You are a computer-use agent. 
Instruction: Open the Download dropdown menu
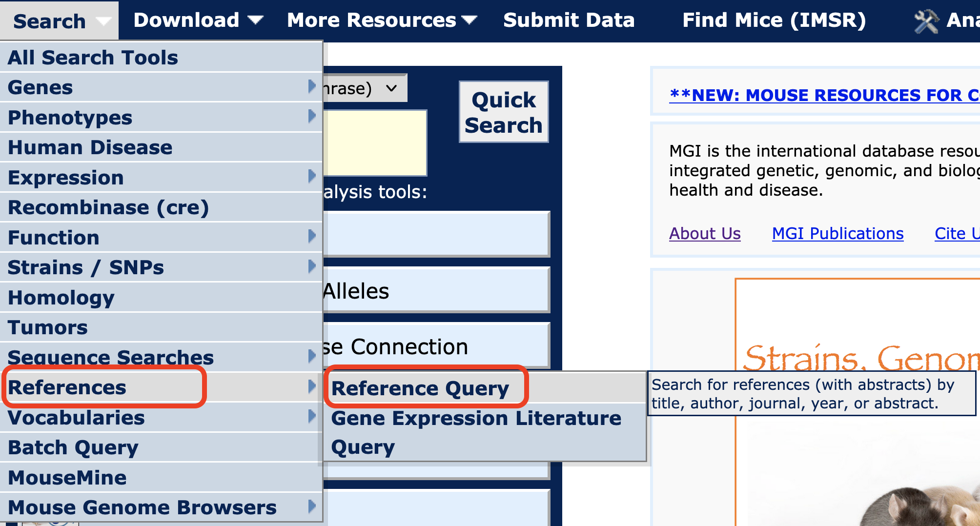coord(198,20)
